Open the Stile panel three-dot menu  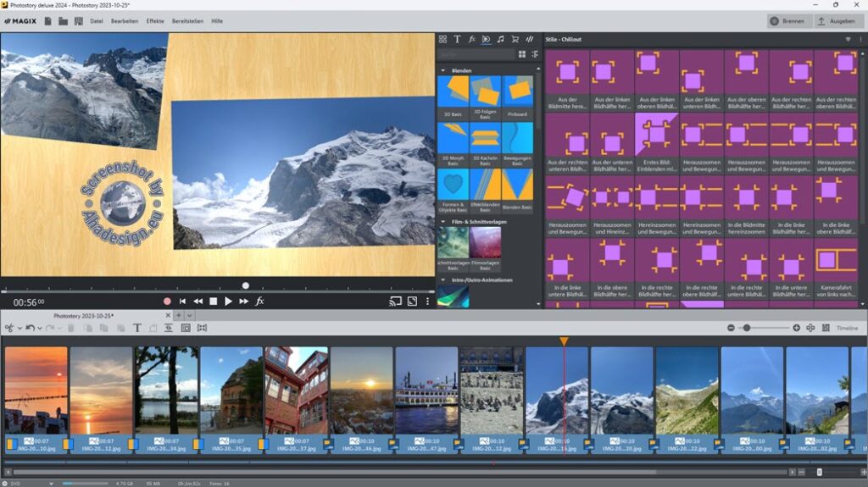point(861,39)
